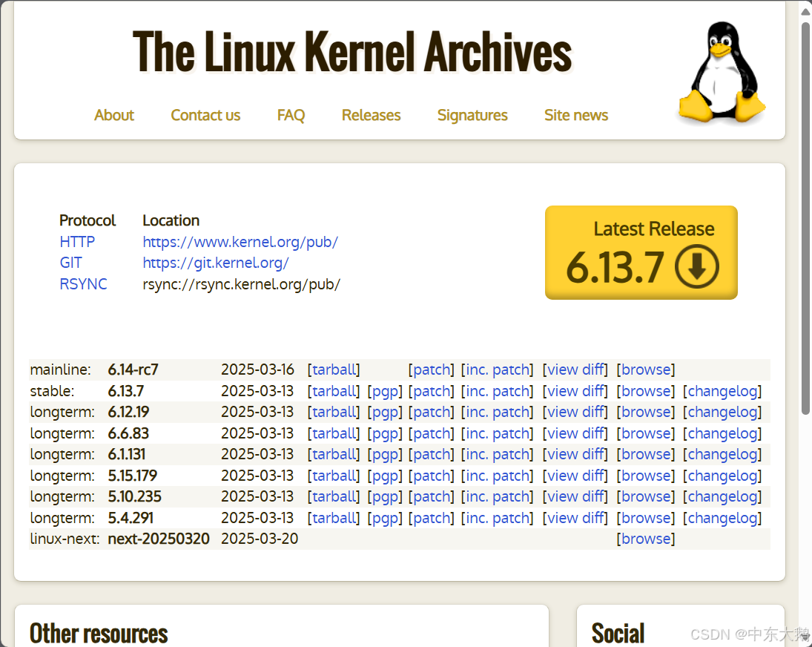812x647 pixels.
Task: Open the Latest Release 6.13.7 download button
Action: click(640, 252)
